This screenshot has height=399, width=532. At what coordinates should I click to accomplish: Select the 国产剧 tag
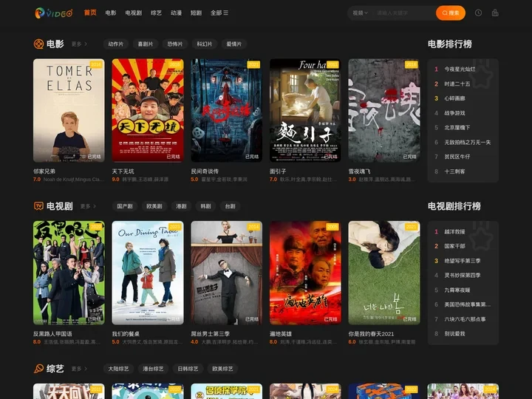[125, 206]
